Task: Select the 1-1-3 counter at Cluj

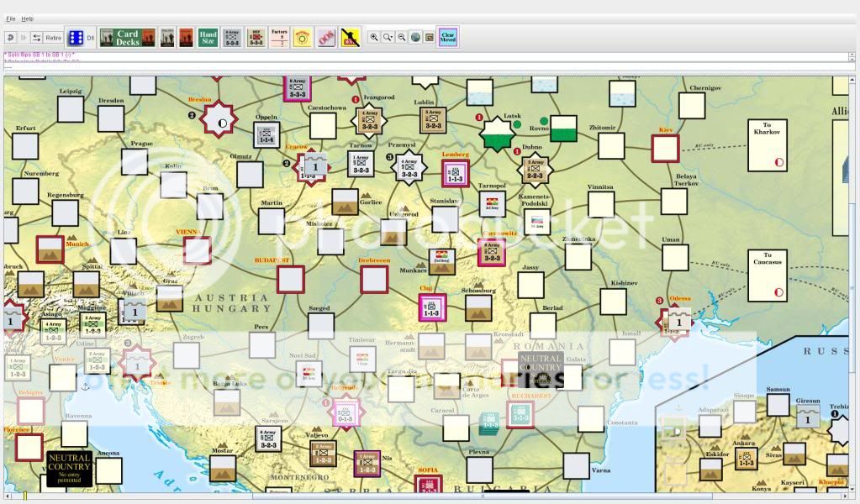Action: point(432,307)
